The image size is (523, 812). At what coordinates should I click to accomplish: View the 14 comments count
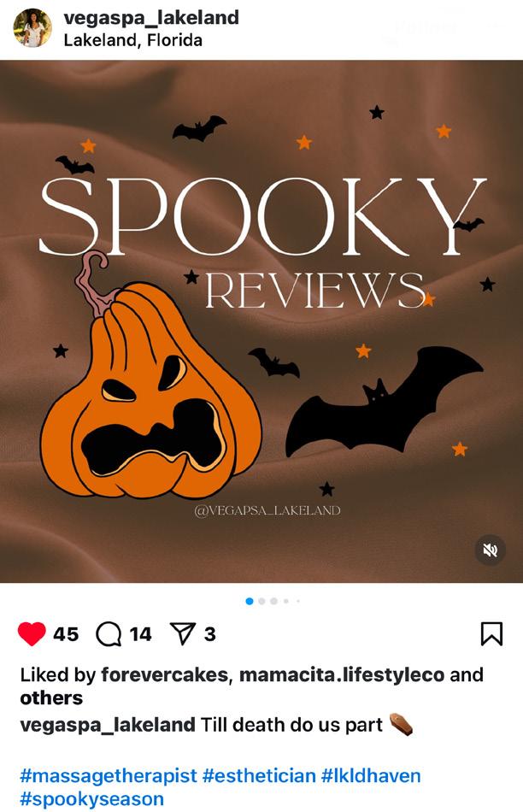click(x=140, y=634)
